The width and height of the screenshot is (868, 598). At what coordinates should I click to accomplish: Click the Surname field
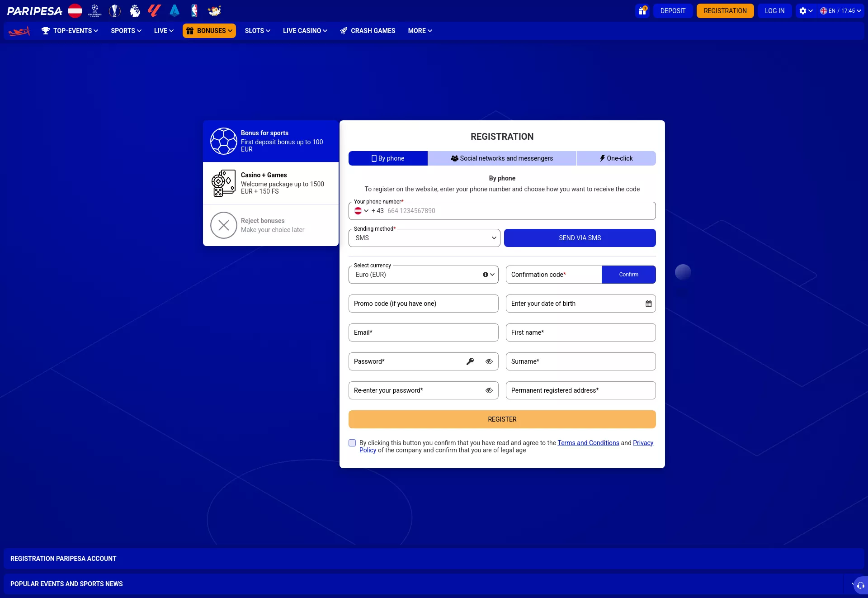[x=581, y=361]
